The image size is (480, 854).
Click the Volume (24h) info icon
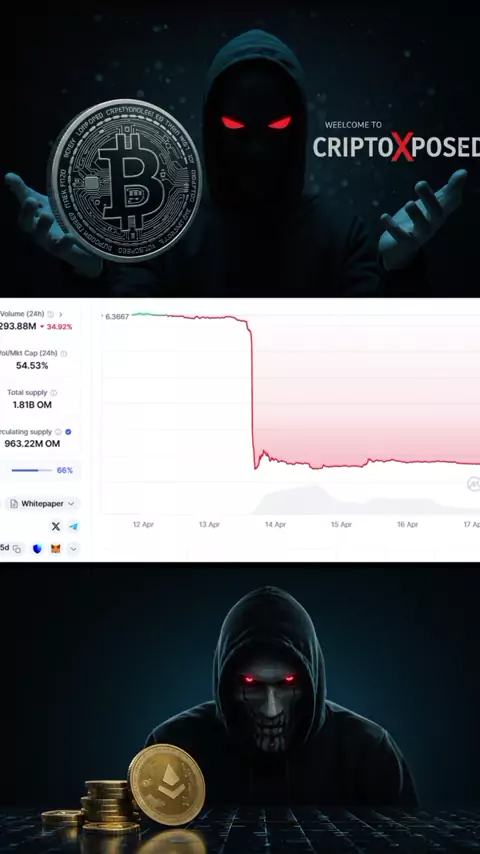tap(51, 314)
